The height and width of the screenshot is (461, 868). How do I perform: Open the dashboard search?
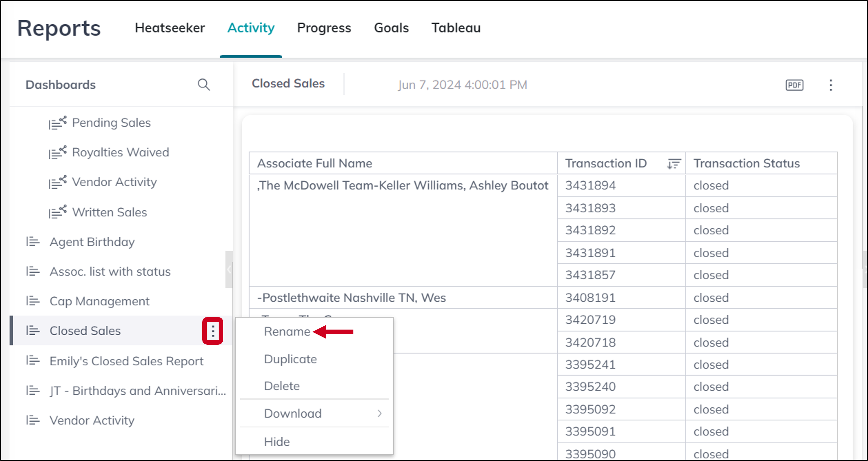[204, 84]
